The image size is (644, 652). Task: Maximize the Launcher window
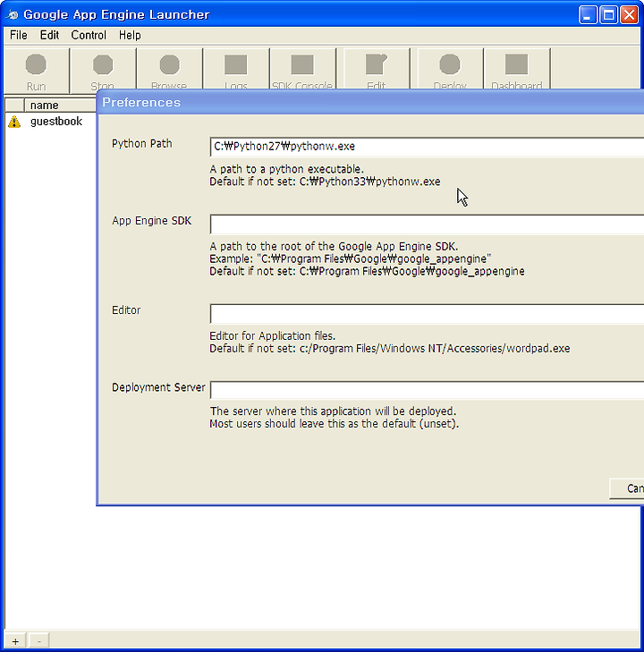[608, 15]
